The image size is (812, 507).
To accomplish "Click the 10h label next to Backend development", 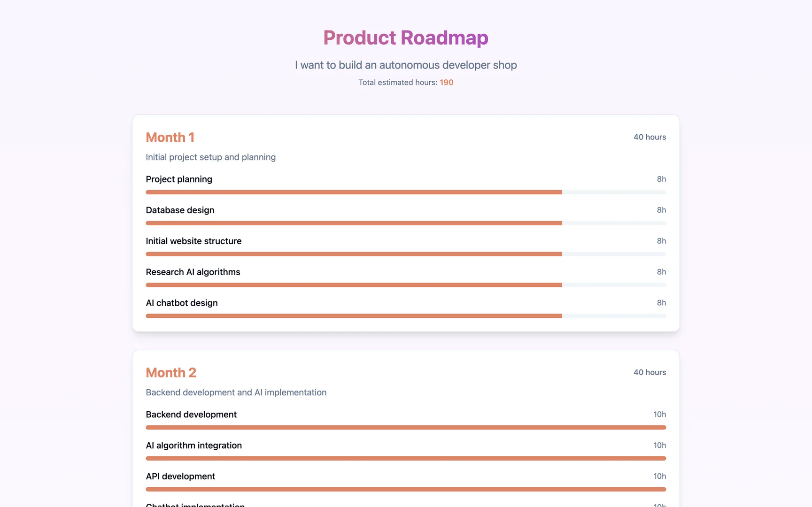I will click(x=660, y=414).
